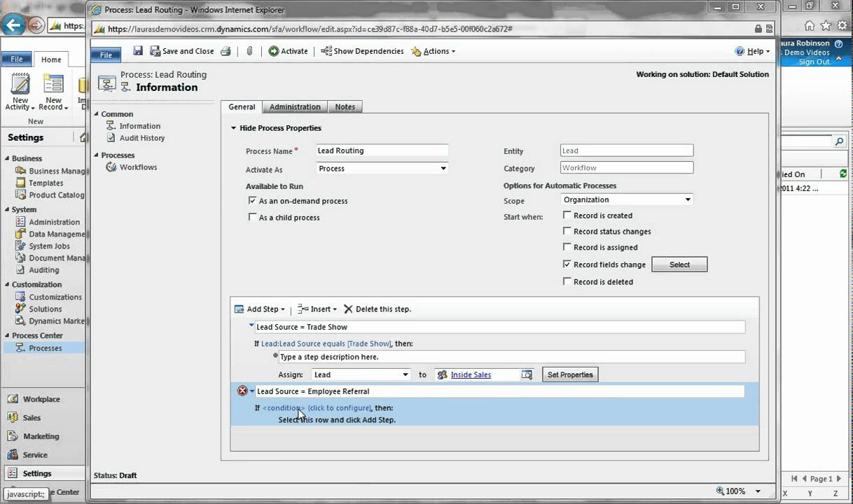Screen dimensions: 853x504
Task: Click the print icon in toolbar
Action: coord(226,51)
